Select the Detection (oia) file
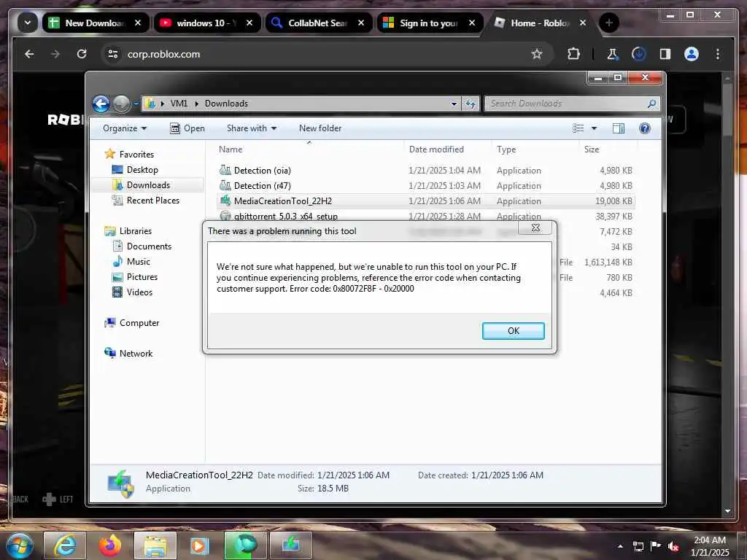Image resolution: width=747 pixels, height=560 pixels. [x=262, y=170]
